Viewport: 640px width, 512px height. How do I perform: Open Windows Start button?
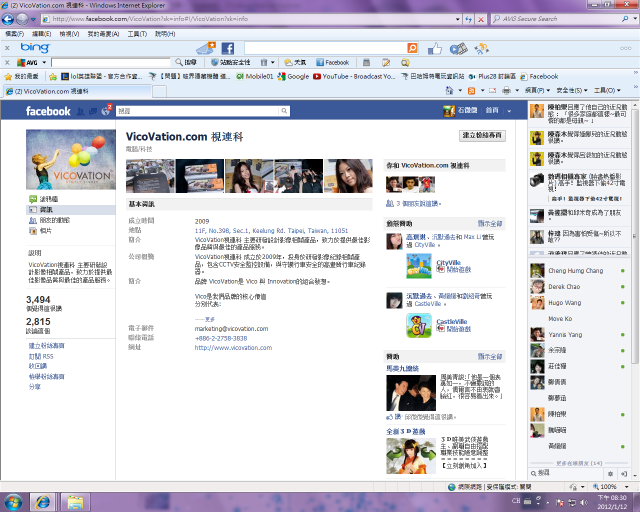pyautogui.click(x=13, y=502)
